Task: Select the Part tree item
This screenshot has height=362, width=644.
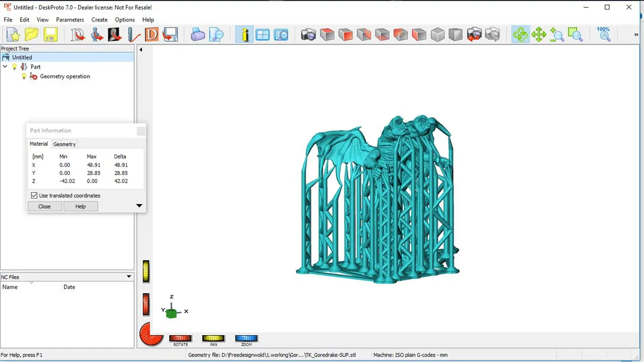Action: click(x=35, y=67)
